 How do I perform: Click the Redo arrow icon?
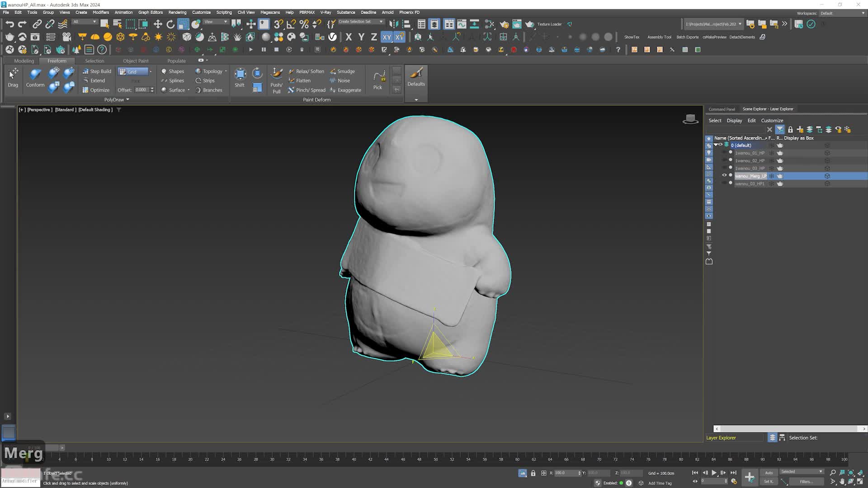tap(22, 24)
